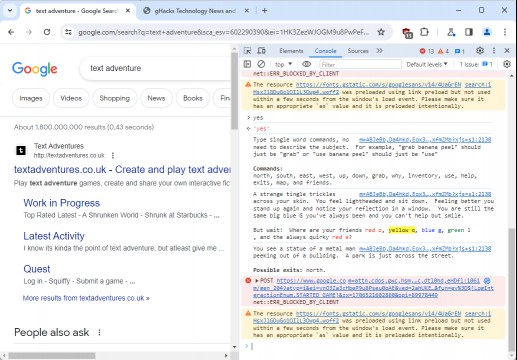Click the console Filter field
Screen dimensions: 517x360
coord(360,64)
